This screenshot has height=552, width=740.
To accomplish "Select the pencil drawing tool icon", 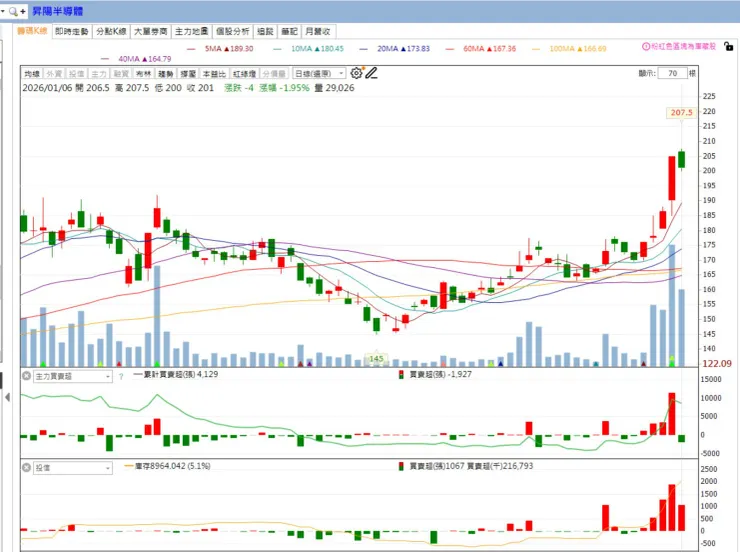I will (371, 73).
